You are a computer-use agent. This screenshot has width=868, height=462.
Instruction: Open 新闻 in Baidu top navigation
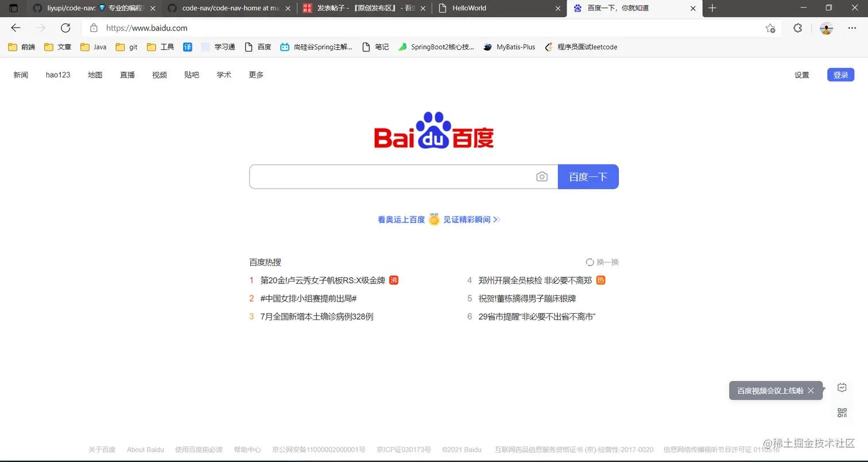point(21,75)
